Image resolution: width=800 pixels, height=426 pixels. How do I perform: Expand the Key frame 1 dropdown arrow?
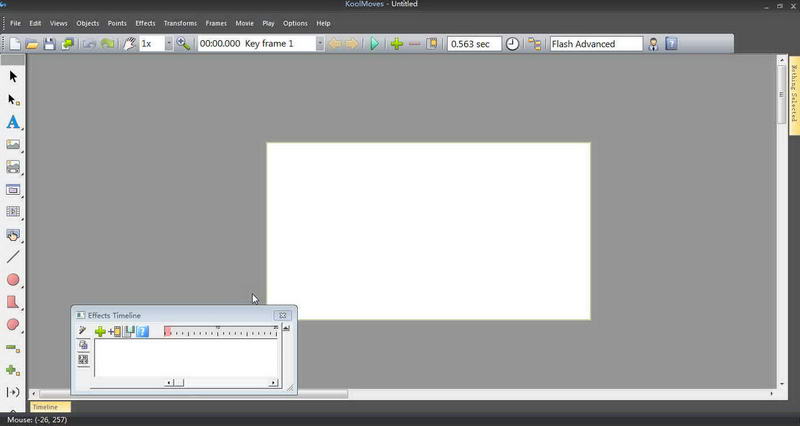click(x=320, y=44)
